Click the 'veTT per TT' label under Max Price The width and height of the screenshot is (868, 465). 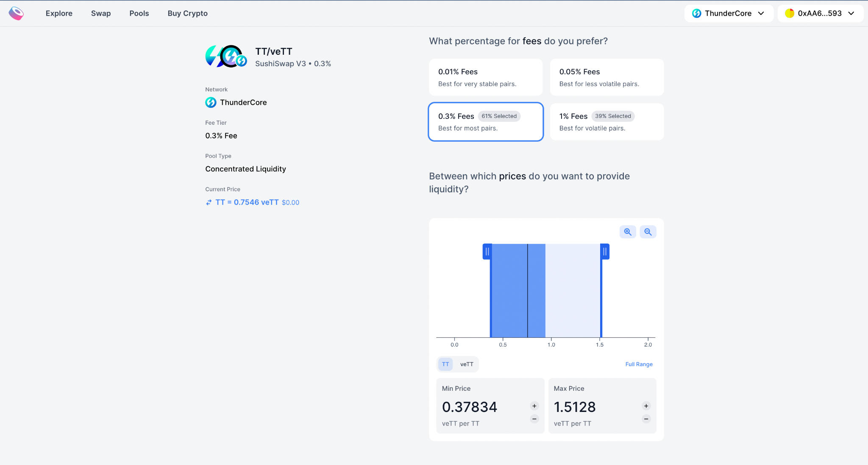[572, 423]
